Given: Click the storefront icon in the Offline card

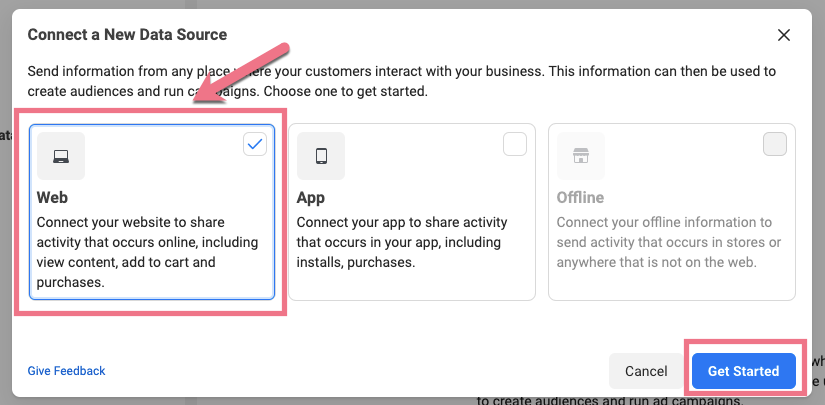Looking at the screenshot, I should [580, 156].
